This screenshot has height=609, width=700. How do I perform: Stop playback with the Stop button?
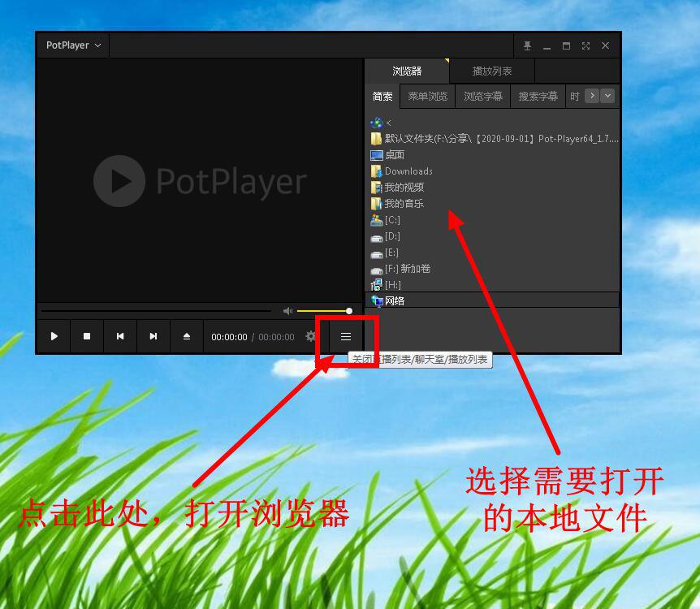coord(87,336)
